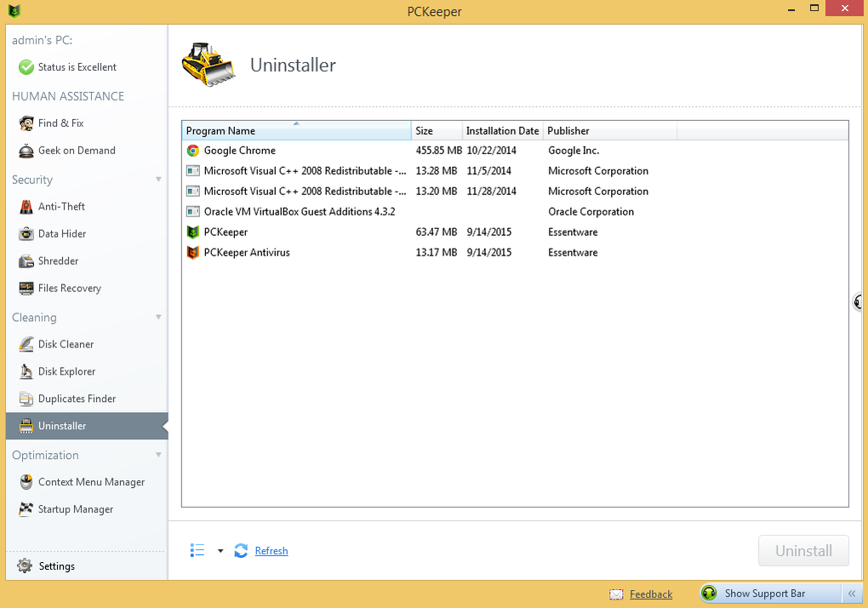The image size is (868, 608).
Task: Click the Google Chrome program icon
Action: tap(192, 151)
